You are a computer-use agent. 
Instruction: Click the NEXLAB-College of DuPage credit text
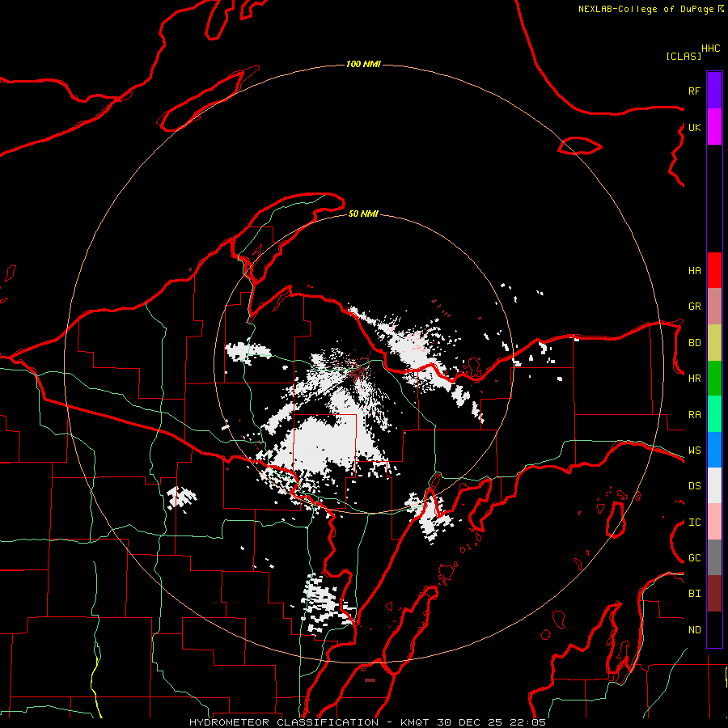click(x=645, y=9)
